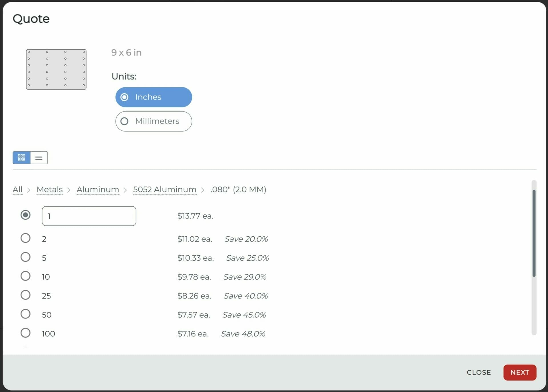The image size is (548, 392).
Task: Open 5052 Aluminum breadcrumb link
Action: point(165,189)
